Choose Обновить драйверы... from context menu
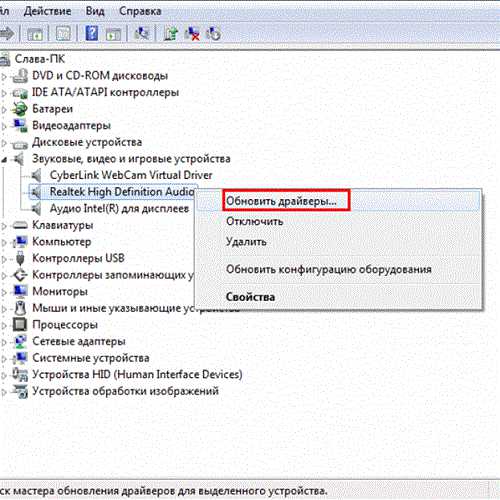 281,201
